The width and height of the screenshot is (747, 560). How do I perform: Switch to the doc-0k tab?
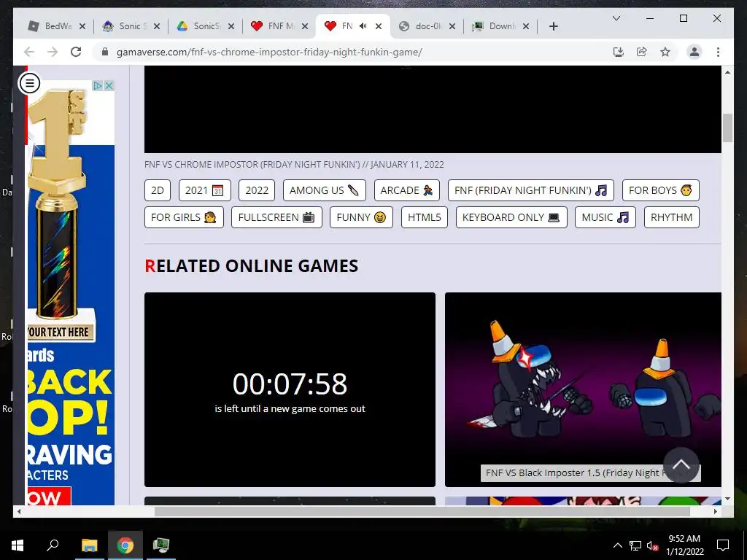point(427,26)
